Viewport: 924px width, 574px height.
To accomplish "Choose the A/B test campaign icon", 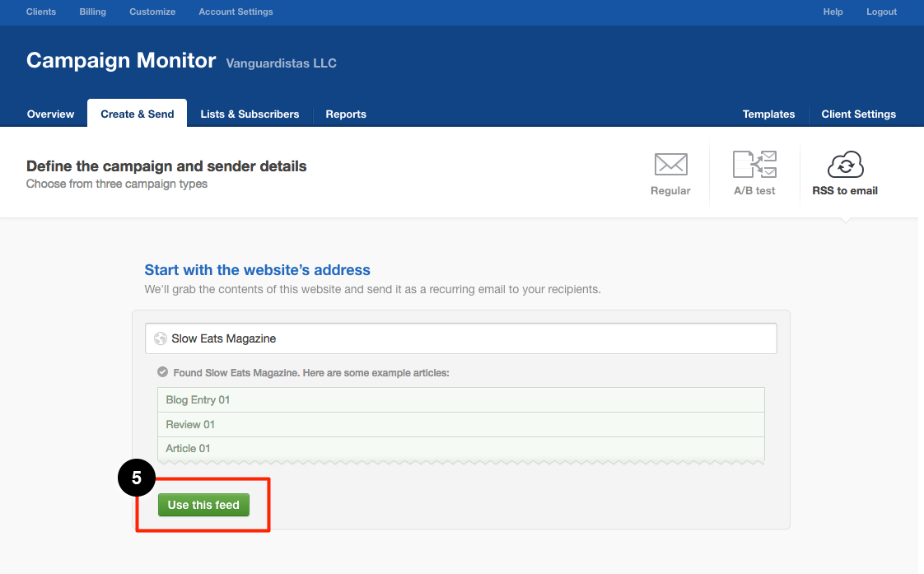I will point(754,165).
